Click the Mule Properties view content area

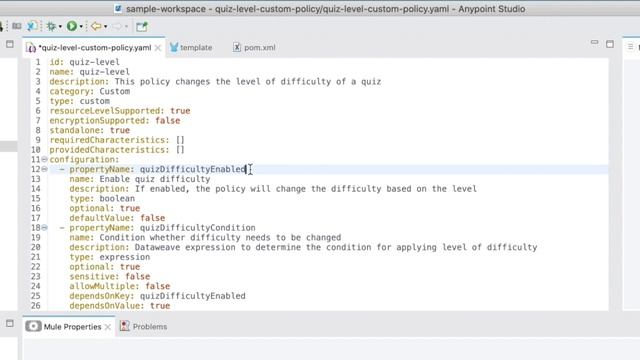coord(331,349)
